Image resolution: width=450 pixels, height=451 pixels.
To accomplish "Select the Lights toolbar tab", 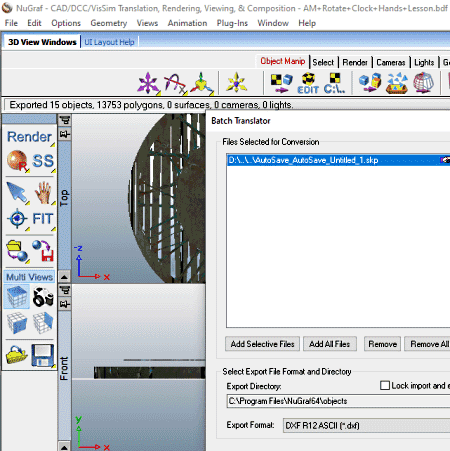I will (424, 62).
